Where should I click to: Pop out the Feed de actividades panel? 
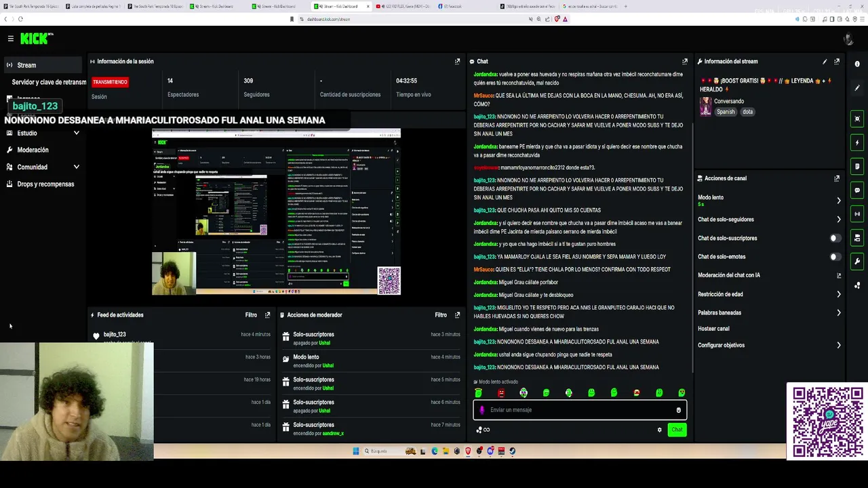267,314
